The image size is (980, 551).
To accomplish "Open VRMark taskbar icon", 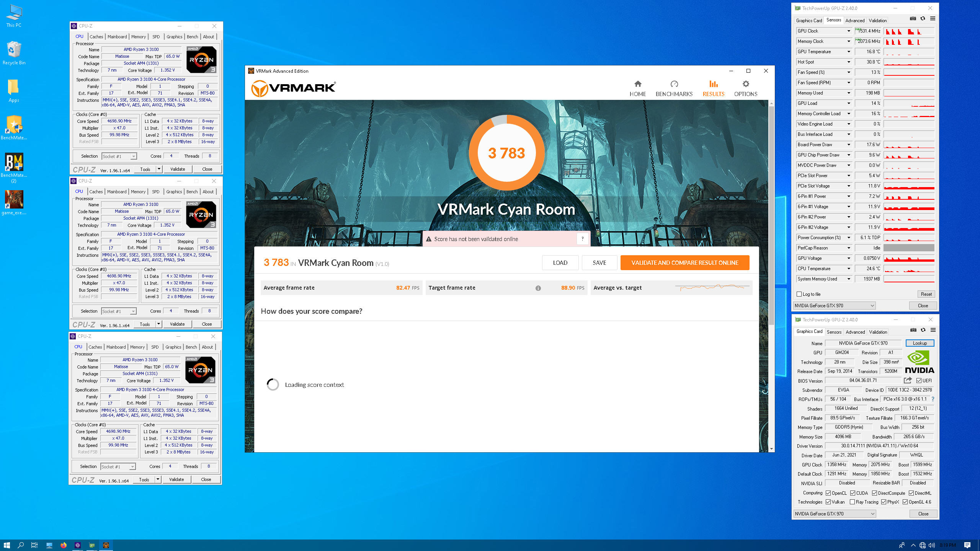I will click(x=106, y=545).
